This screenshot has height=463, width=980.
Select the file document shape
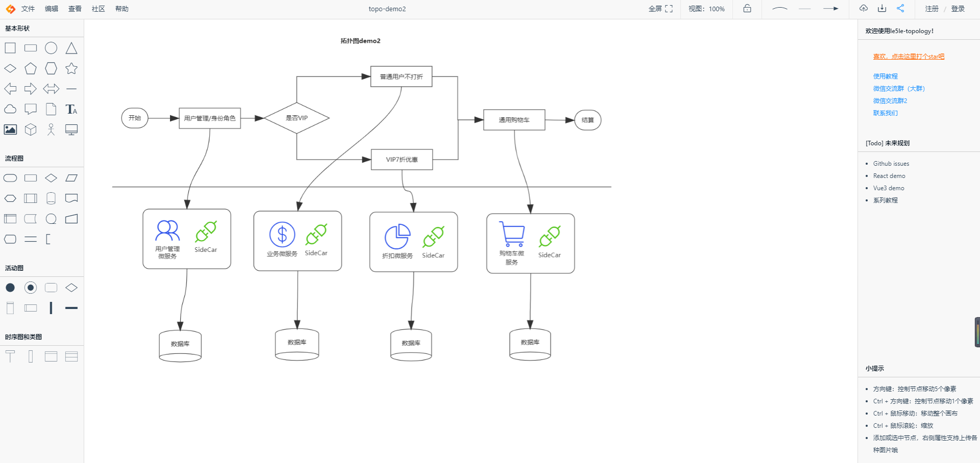(x=51, y=109)
